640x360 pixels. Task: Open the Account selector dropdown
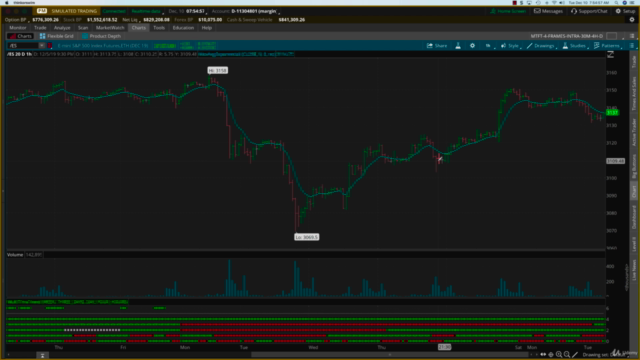pyautogui.click(x=245, y=11)
